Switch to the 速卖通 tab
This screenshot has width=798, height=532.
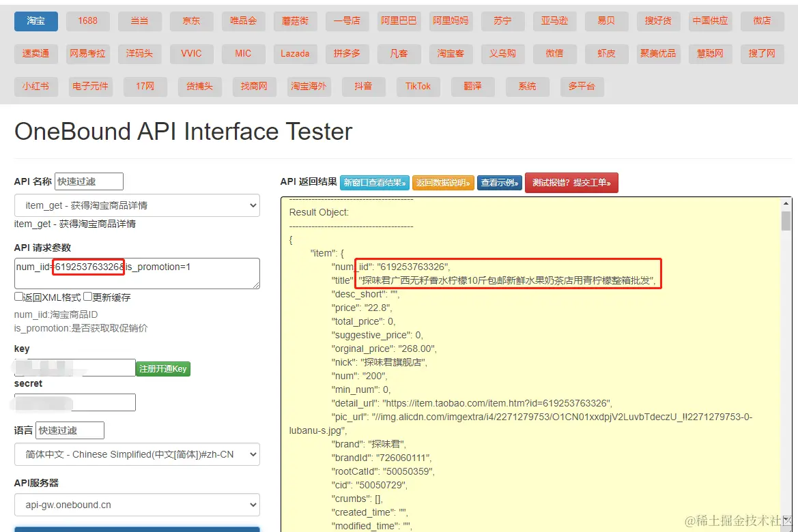tap(35, 53)
